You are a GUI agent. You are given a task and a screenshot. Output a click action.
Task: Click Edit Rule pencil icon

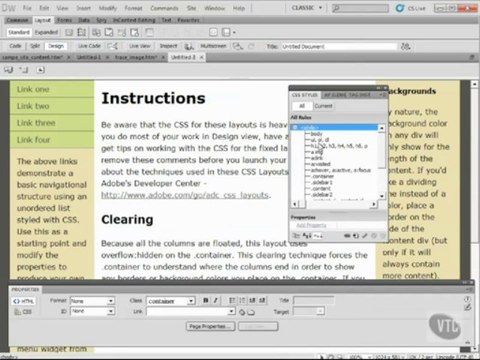[x=365, y=236]
